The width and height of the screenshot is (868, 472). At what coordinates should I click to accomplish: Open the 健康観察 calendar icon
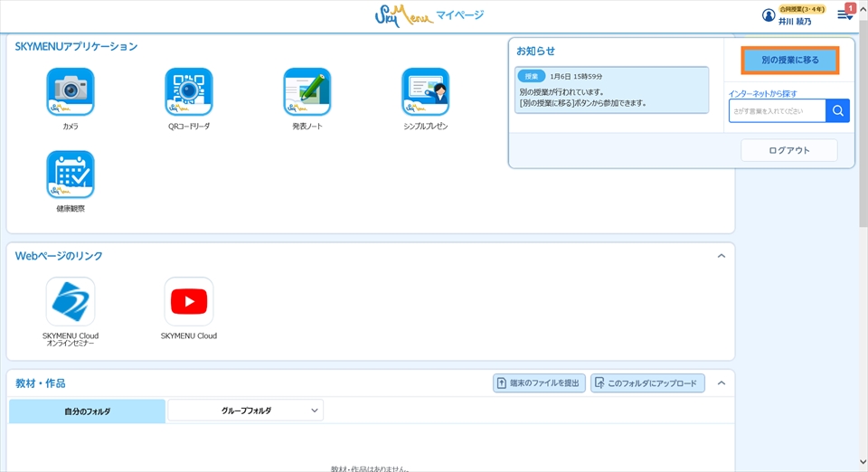71,175
